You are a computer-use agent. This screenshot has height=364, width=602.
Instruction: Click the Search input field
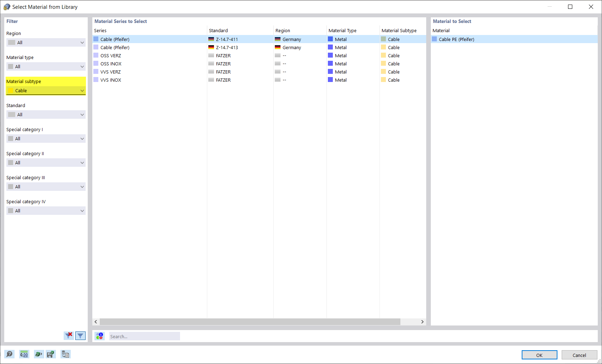[x=144, y=336]
